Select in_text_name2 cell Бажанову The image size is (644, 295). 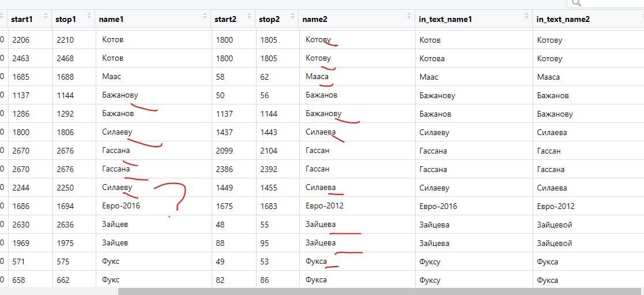coord(555,114)
